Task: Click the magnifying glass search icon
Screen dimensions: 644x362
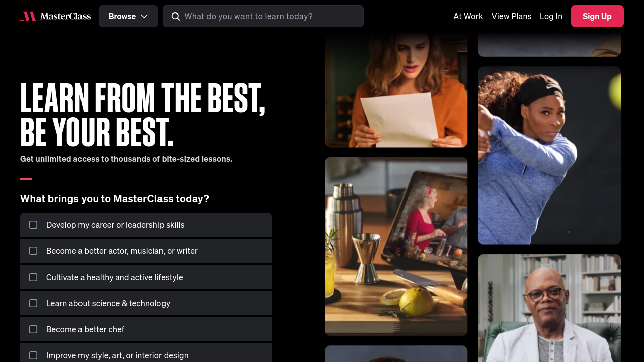Action: point(176,16)
